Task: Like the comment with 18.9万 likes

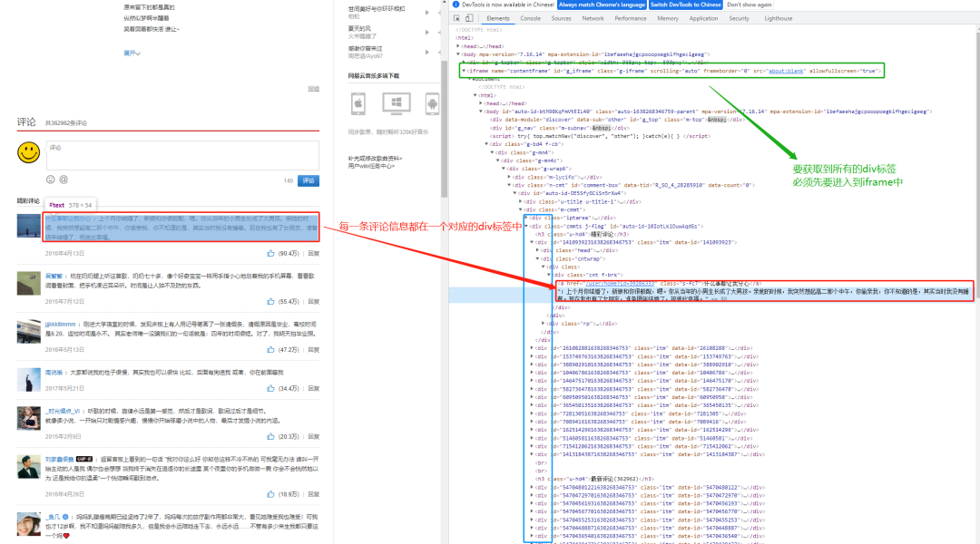Action: 270,493
